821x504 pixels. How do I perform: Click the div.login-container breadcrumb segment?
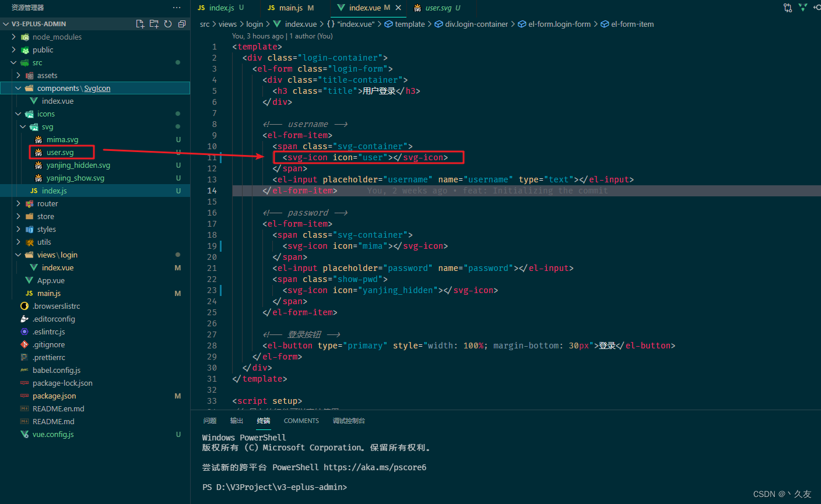[476, 24]
